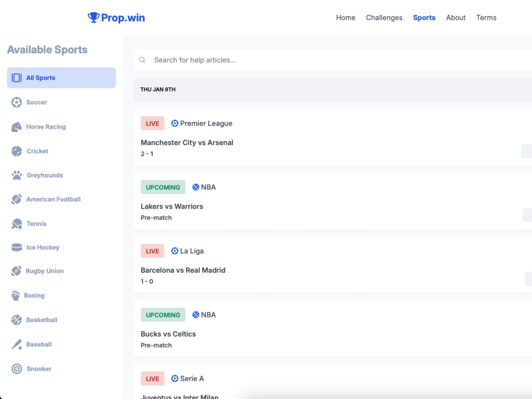
Task: Go to Prop.win home via logo text
Action: pyautogui.click(x=123, y=18)
